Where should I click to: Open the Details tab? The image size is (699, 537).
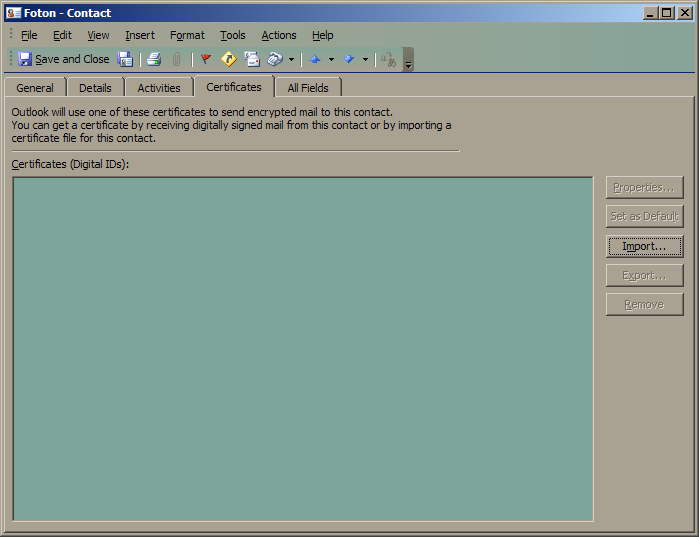[95, 88]
